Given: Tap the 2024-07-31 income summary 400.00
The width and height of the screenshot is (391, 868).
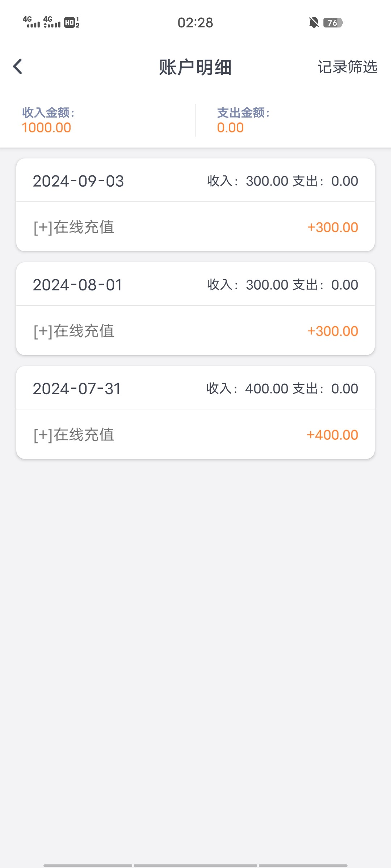Looking at the screenshot, I should pos(266,389).
